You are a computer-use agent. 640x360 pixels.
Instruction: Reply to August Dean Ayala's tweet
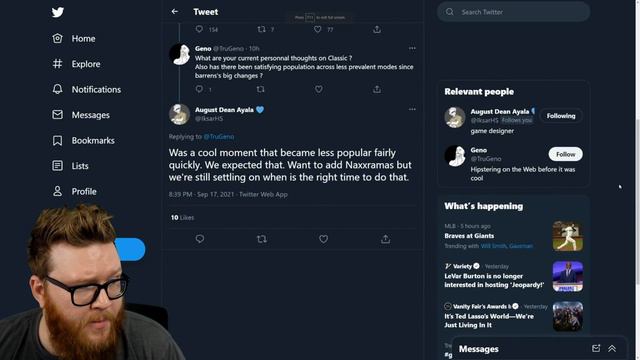click(x=200, y=239)
